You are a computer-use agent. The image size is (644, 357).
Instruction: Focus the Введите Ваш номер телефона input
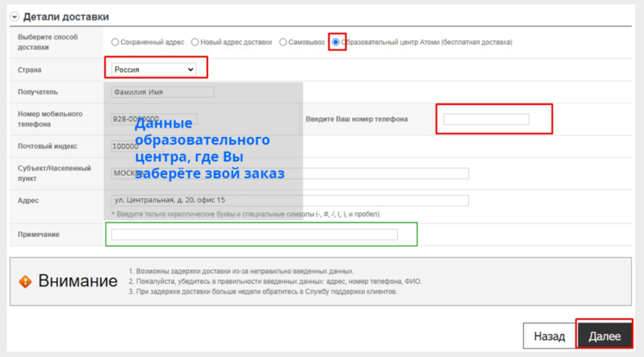click(x=486, y=119)
